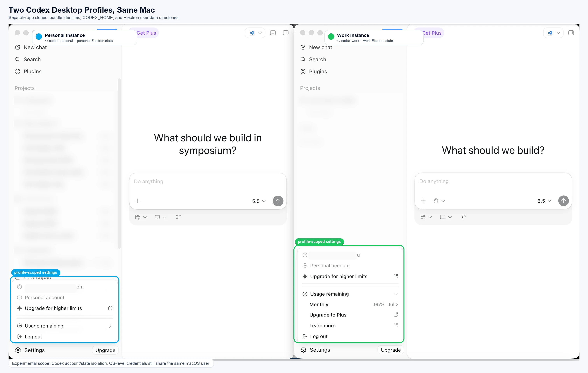Add an attachment with plus in Personal composer

138,201
